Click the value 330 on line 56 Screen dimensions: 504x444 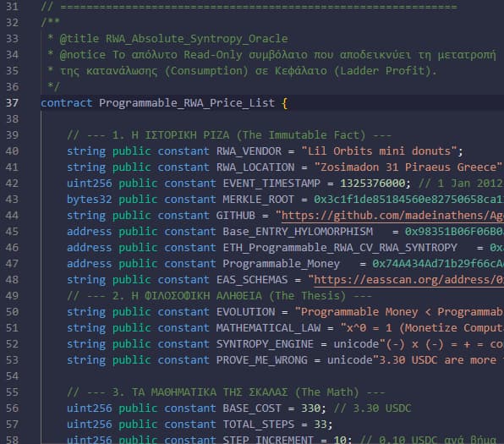[x=310, y=408]
